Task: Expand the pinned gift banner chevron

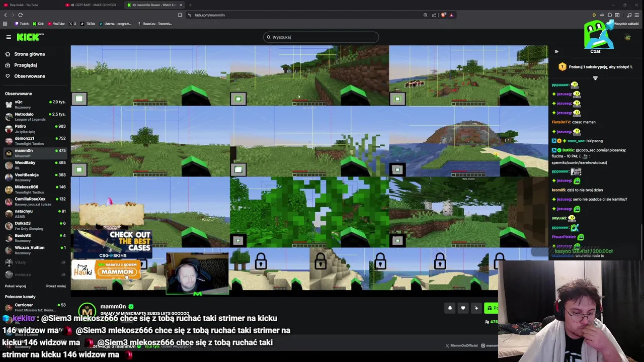Action: [x=595, y=78]
